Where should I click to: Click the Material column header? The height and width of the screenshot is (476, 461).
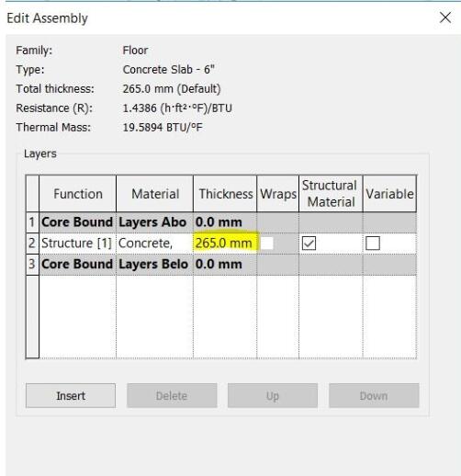[154, 194]
